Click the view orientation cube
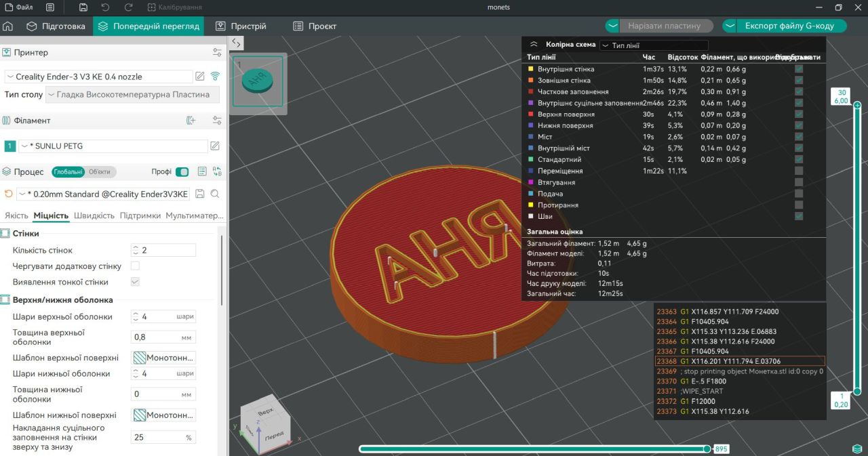Screen dimensions: 868x456 point(266,422)
